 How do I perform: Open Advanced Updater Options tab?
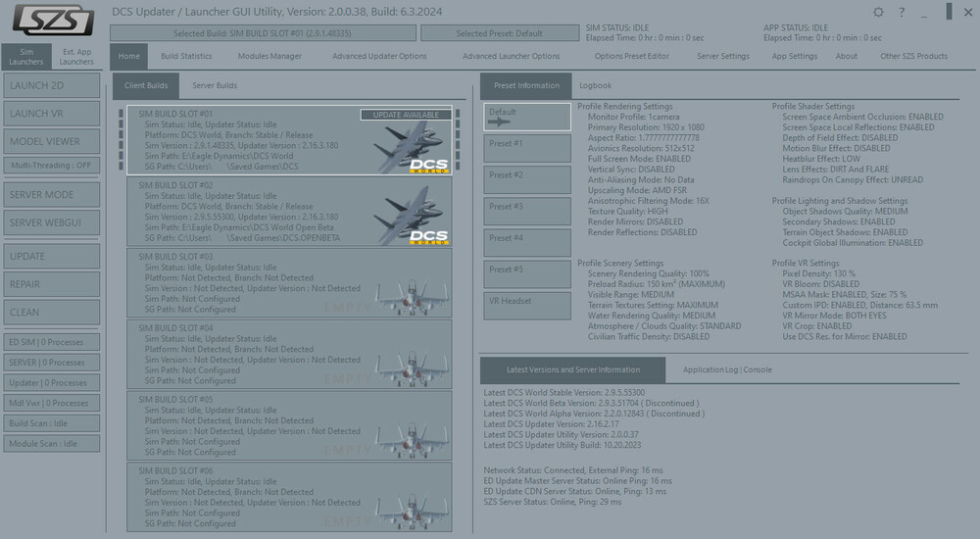coord(379,56)
